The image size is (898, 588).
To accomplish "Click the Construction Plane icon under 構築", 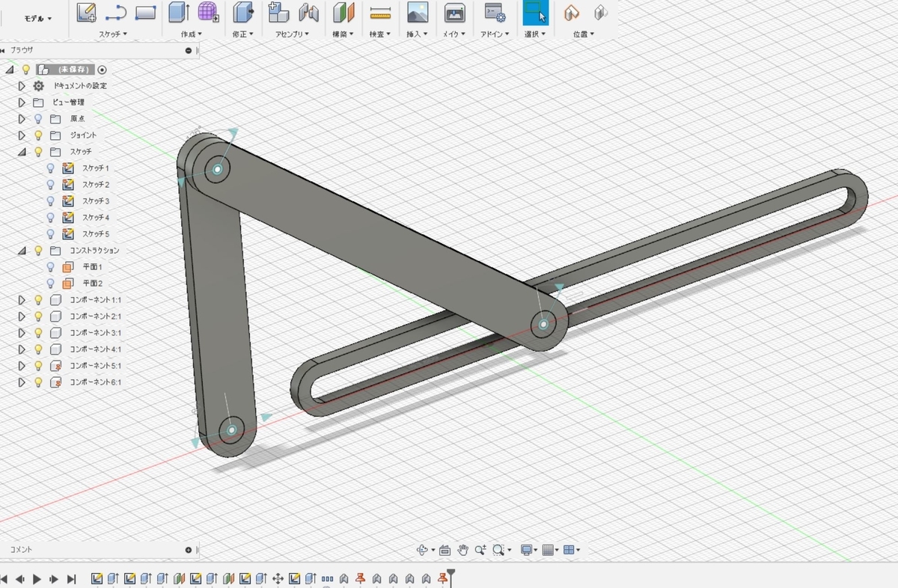I will click(x=342, y=13).
